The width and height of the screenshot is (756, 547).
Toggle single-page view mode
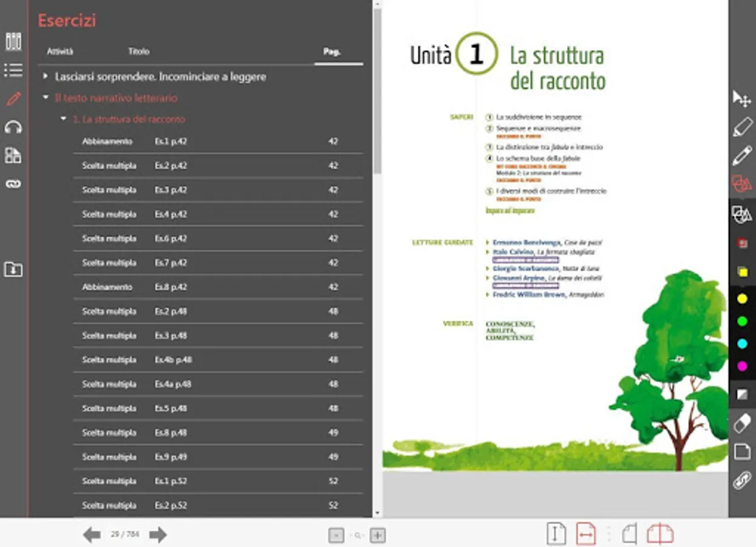(630, 534)
